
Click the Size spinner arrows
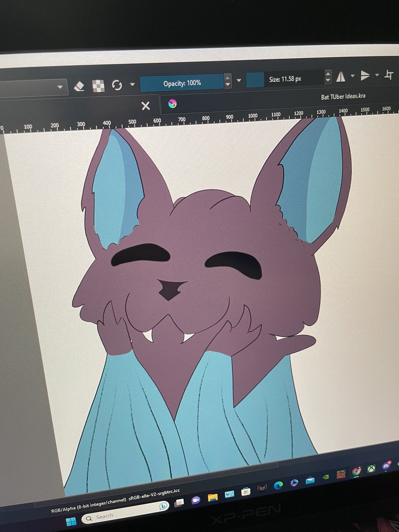click(x=328, y=77)
